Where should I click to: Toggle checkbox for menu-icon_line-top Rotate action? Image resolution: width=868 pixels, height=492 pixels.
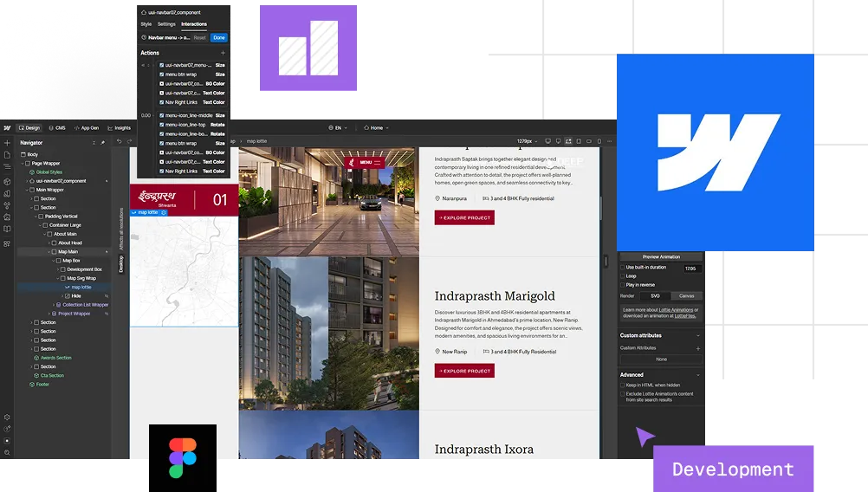[162, 125]
